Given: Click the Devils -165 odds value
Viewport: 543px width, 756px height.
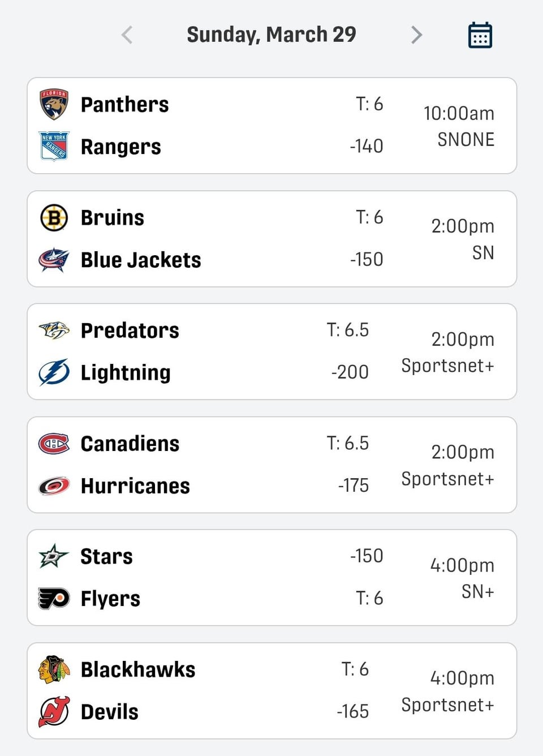Looking at the screenshot, I should (x=352, y=711).
